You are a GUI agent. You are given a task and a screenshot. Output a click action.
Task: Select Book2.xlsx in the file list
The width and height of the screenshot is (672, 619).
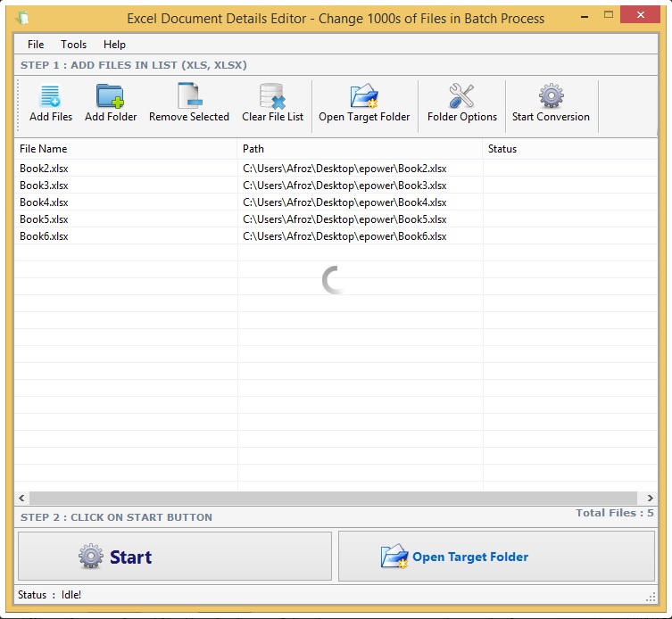click(x=45, y=169)
